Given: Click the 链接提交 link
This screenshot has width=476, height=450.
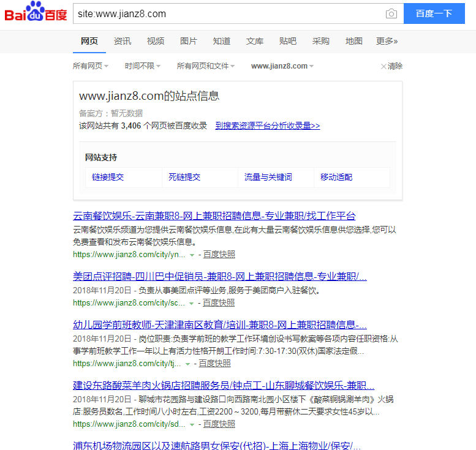Looking at the screenshot, I should point(108,177).
